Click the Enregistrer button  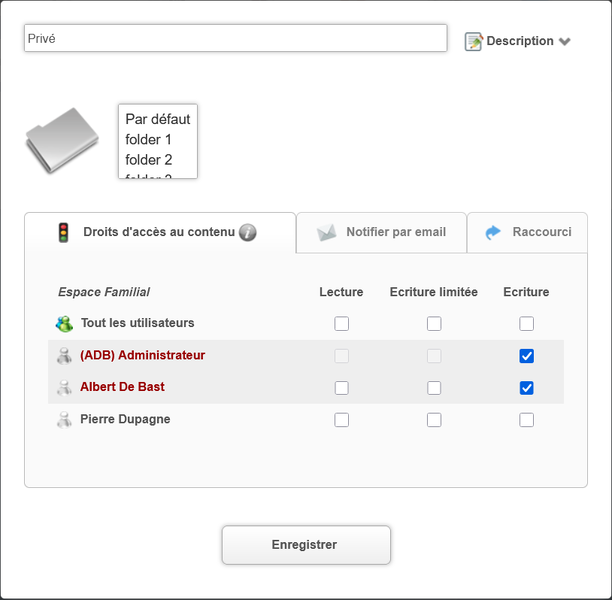click(x=305, y=545)
